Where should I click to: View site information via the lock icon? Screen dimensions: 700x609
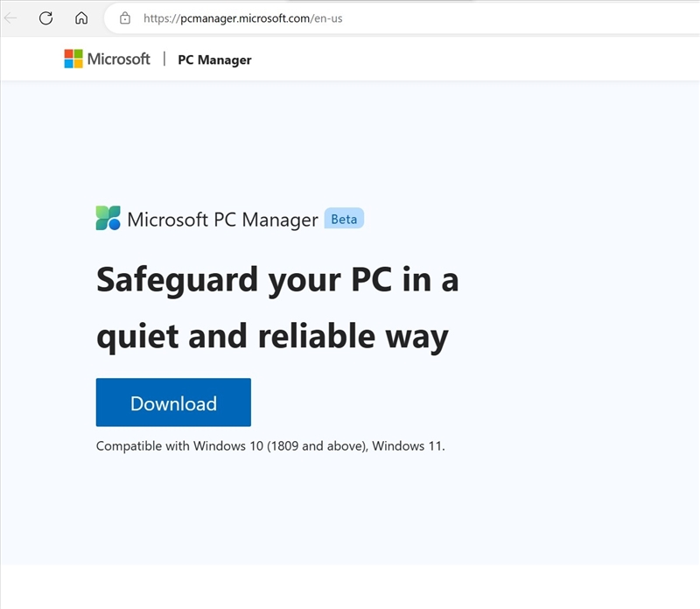click(x=125, y=17)
